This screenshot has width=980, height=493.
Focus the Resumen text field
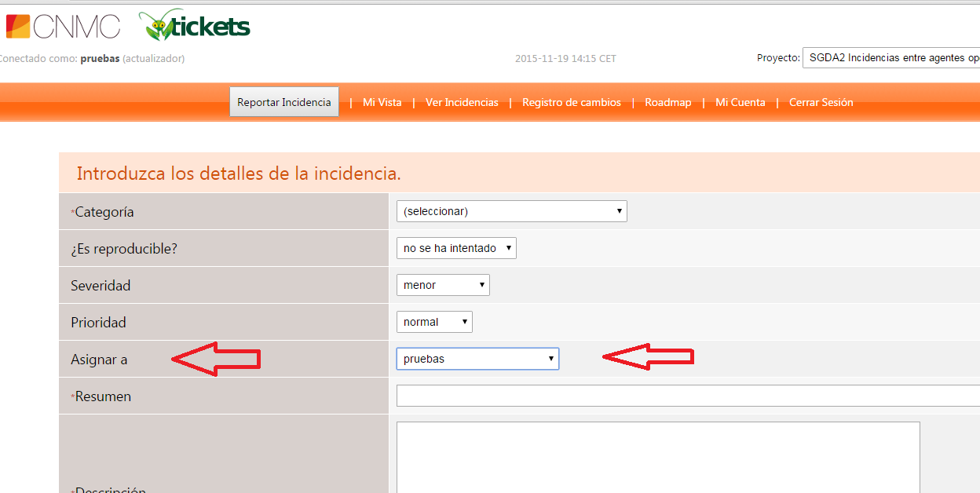click(x=688, y=396)
